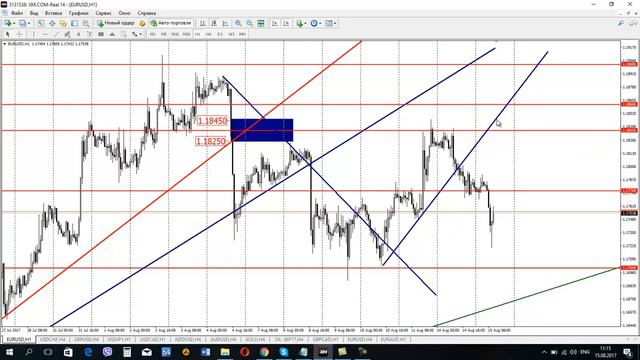Switch chart to line chart
Screen dimensions: 640x360
point(225,23)
